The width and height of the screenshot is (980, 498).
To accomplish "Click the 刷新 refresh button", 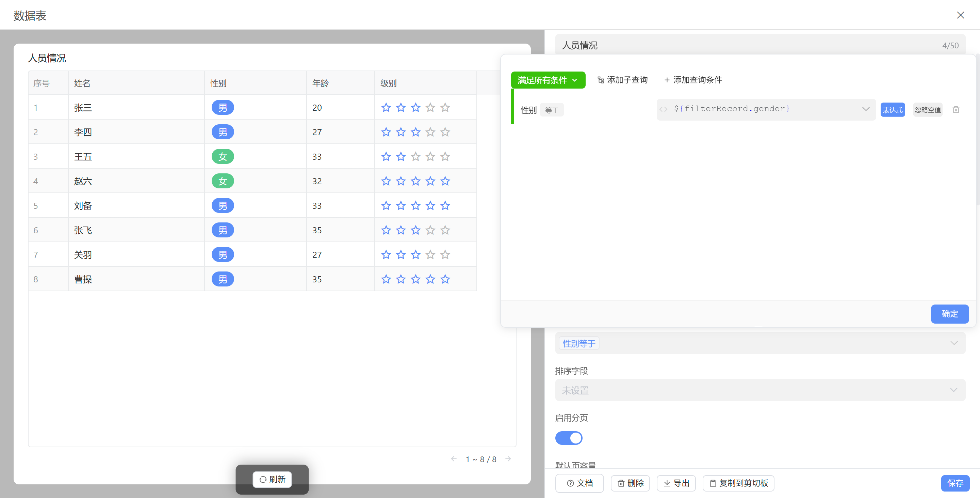I will pos(272,479).
